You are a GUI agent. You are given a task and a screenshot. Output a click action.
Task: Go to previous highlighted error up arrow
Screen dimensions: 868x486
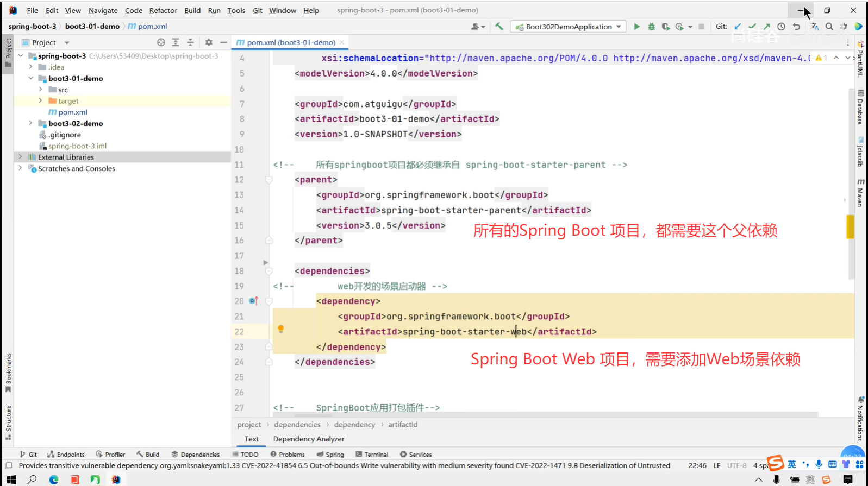[836, 58]
